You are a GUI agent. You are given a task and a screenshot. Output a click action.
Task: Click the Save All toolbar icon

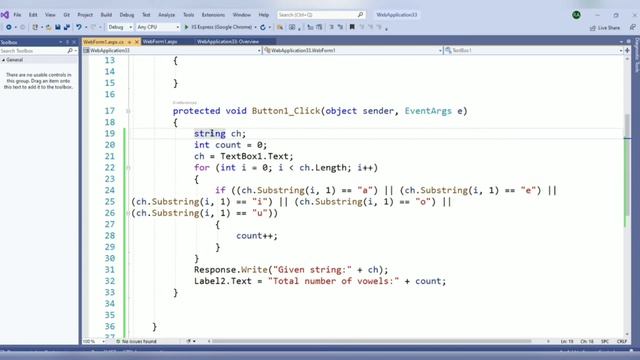[x=67, y=27]
